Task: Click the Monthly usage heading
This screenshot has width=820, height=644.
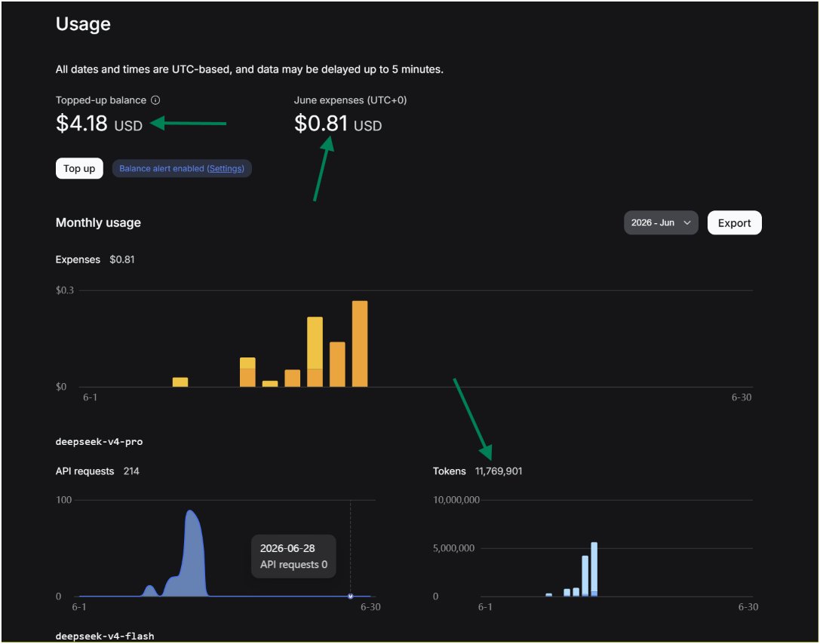Action: [x=98, y=222]
